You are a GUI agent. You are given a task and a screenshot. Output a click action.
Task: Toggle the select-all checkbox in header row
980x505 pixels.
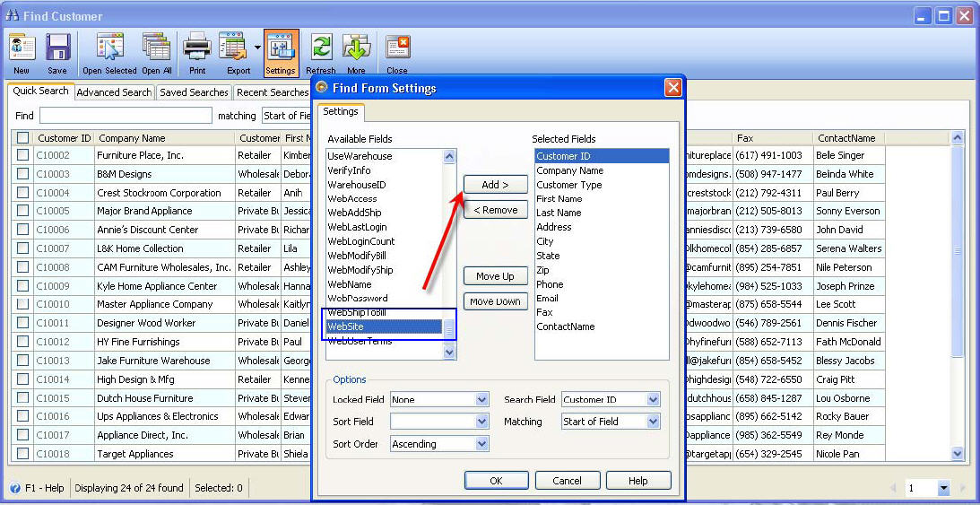pyautogui.click(x=22, y=138)
